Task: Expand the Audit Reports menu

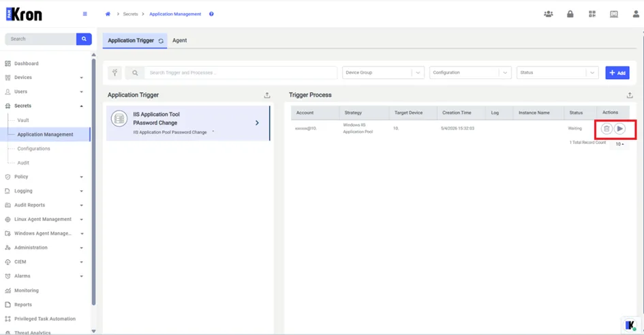Action: [81, 205]
